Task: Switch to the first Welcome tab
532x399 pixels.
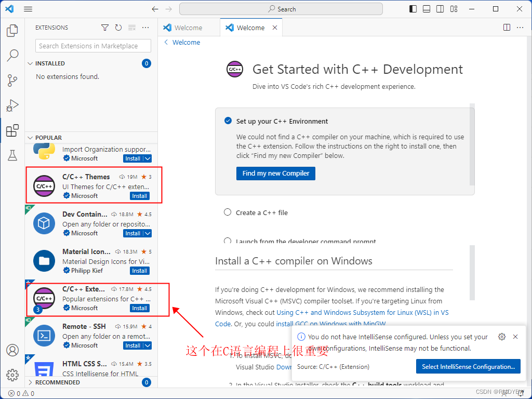Action: click(189, 28)
